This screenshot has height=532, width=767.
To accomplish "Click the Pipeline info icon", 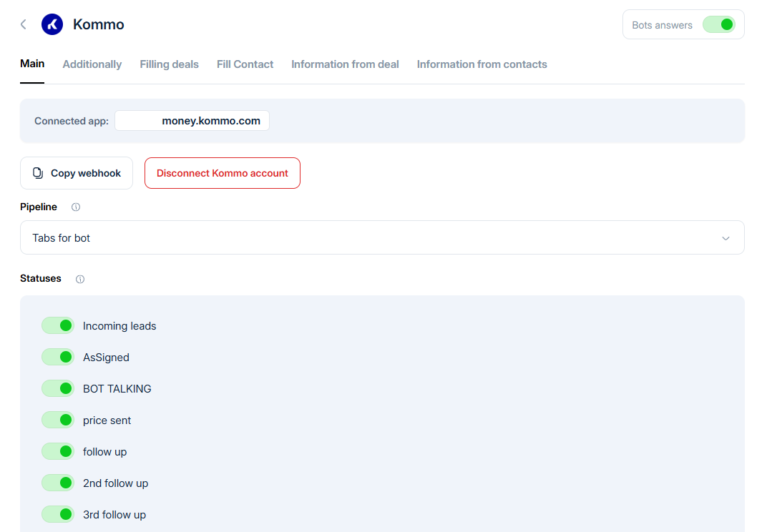I will (76, 207).
